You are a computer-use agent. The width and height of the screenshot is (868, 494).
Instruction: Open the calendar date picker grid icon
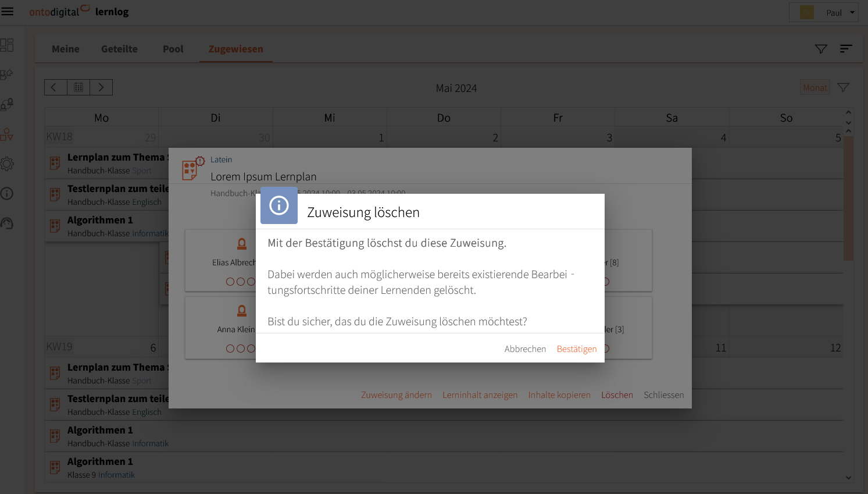coord(78,87)
